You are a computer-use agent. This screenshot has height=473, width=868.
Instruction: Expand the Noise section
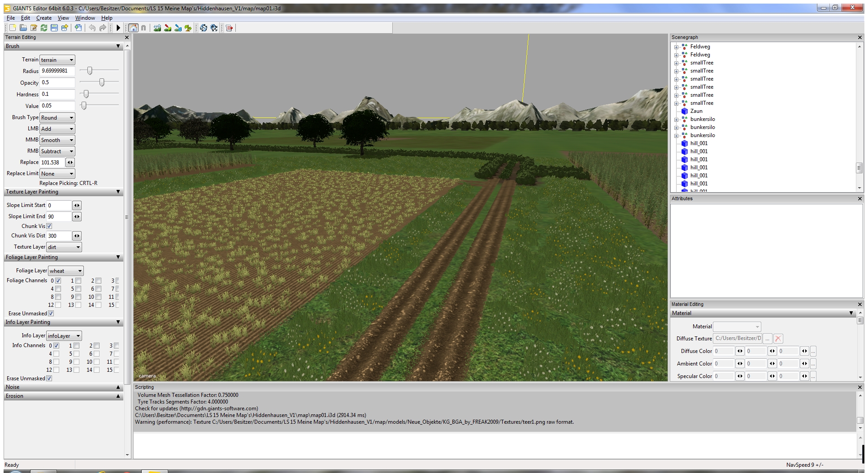pos(118,387)
